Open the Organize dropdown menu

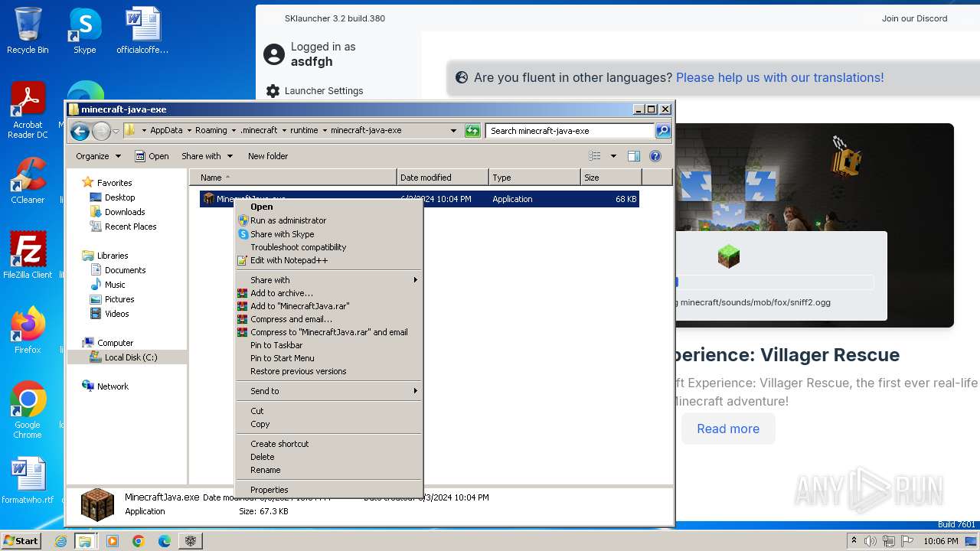click(98, 156)
